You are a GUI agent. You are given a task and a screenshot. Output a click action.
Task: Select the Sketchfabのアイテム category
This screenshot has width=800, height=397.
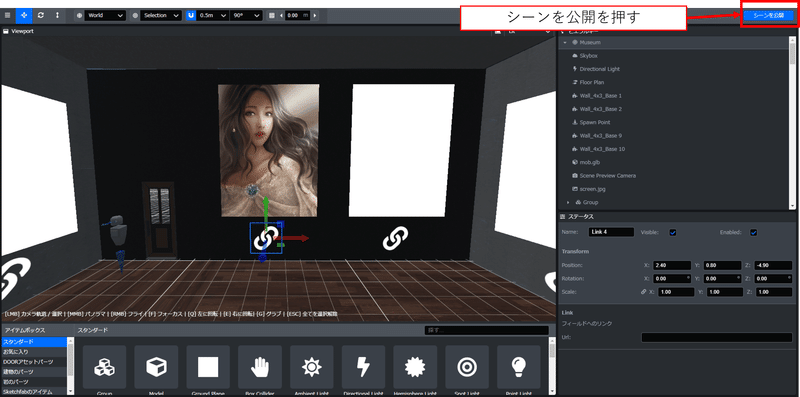(x=34, y=391)
